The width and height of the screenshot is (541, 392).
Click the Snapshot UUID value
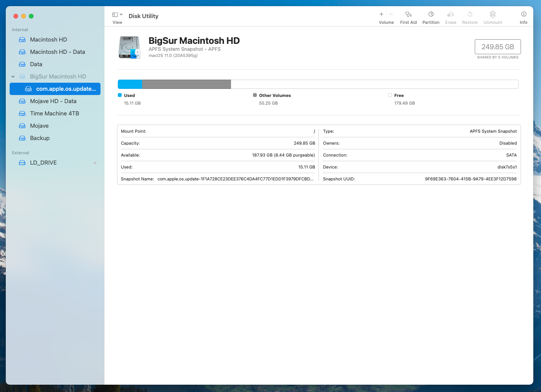[x=471, y=179]
